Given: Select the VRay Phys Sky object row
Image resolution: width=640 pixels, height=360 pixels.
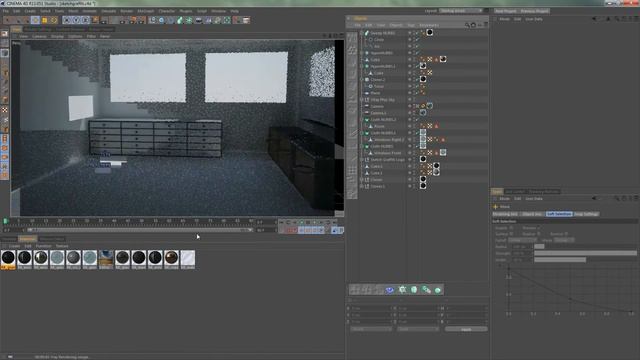Looking at the screenshot, I should (x=382, y=99).
